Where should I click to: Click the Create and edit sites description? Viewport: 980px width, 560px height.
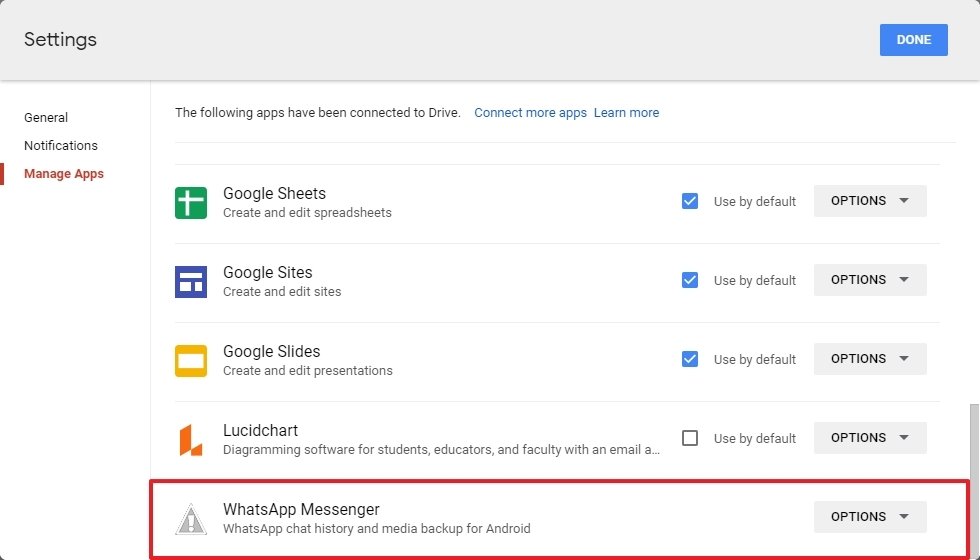click(282, 291)
